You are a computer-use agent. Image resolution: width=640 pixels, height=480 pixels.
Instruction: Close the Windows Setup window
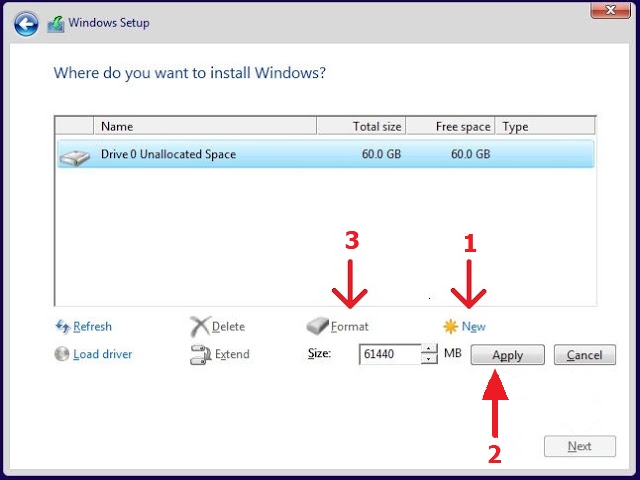610,10
